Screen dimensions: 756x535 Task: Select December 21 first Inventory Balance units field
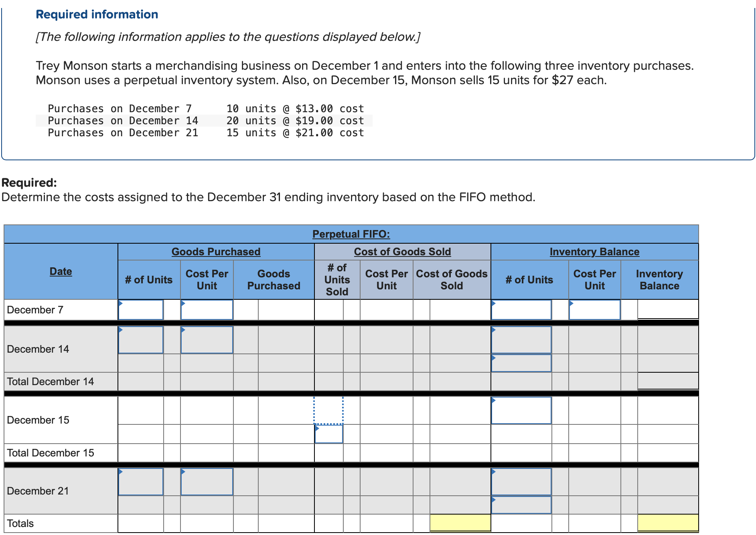(x=521, y=482)
